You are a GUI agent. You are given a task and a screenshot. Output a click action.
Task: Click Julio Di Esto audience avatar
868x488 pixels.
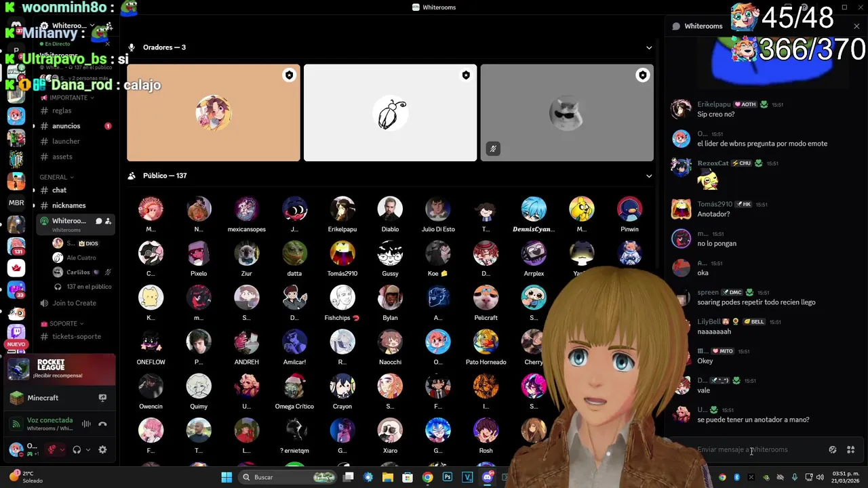coord(438,209)
